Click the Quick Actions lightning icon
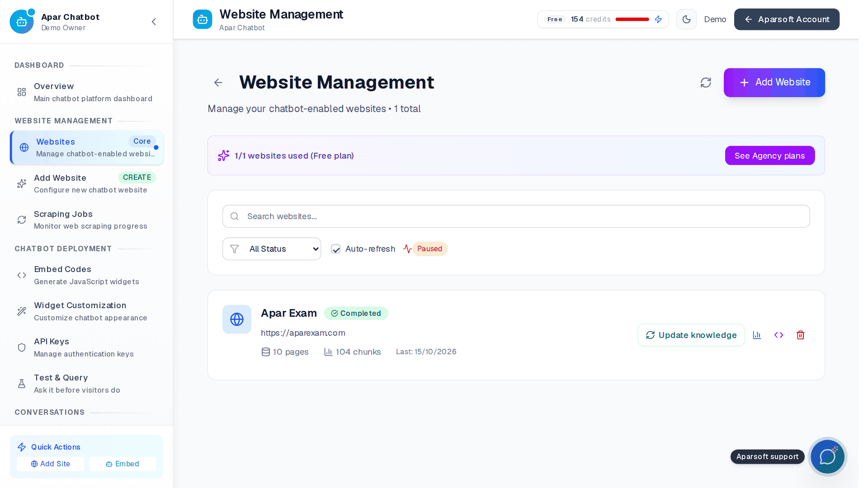 22,447
